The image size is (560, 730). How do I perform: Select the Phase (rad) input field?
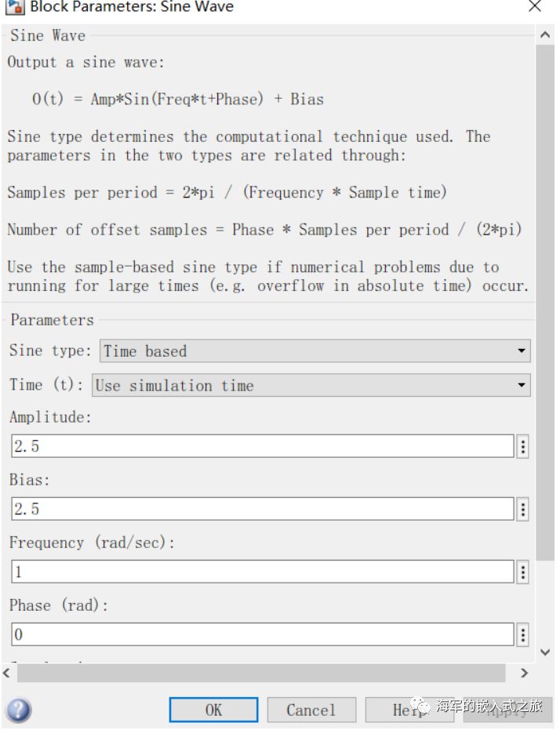coord(262,634)
